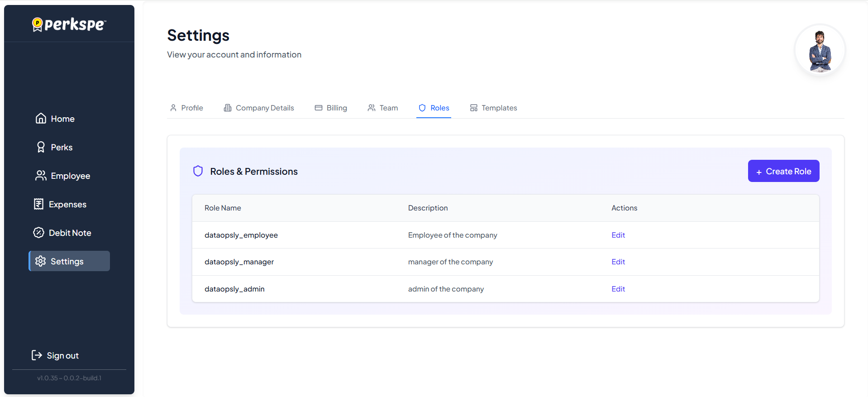Switch to the Billing tab
This screenshot has width=868, height=397.
[x=331, y=108]
